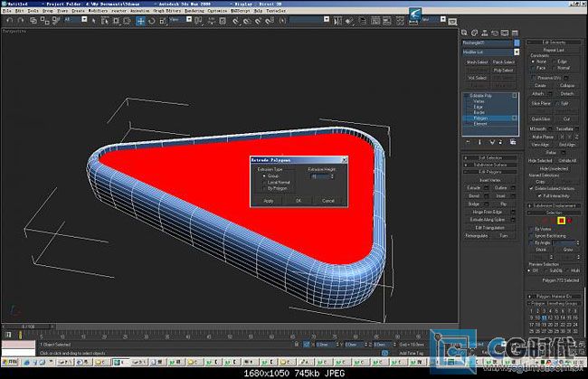Choose the Select Object arrow tool
588x379 pixels.
click(x=94, y=21)
